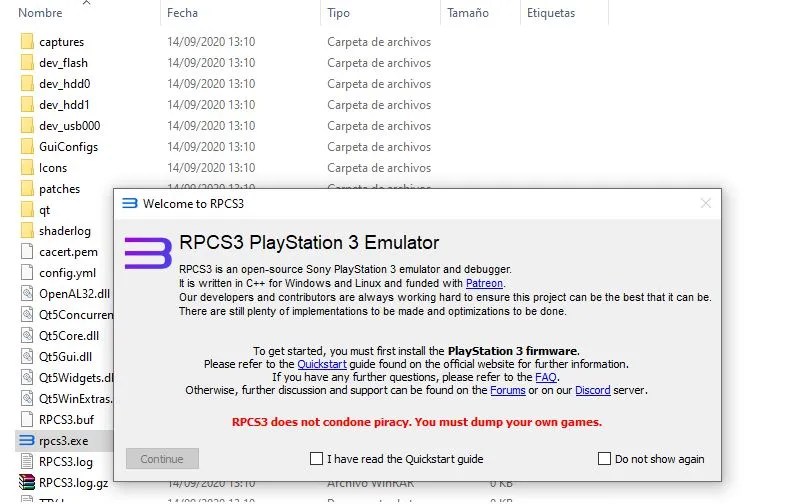Screen dimensions: 787x504
Task: Click the large RPCS3 logo in dialog
Action: tap(148, 253)
